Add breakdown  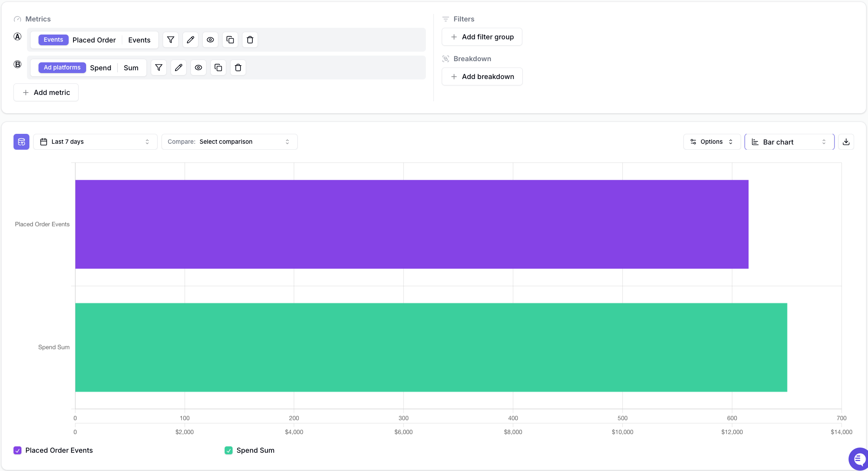[482, 77]
